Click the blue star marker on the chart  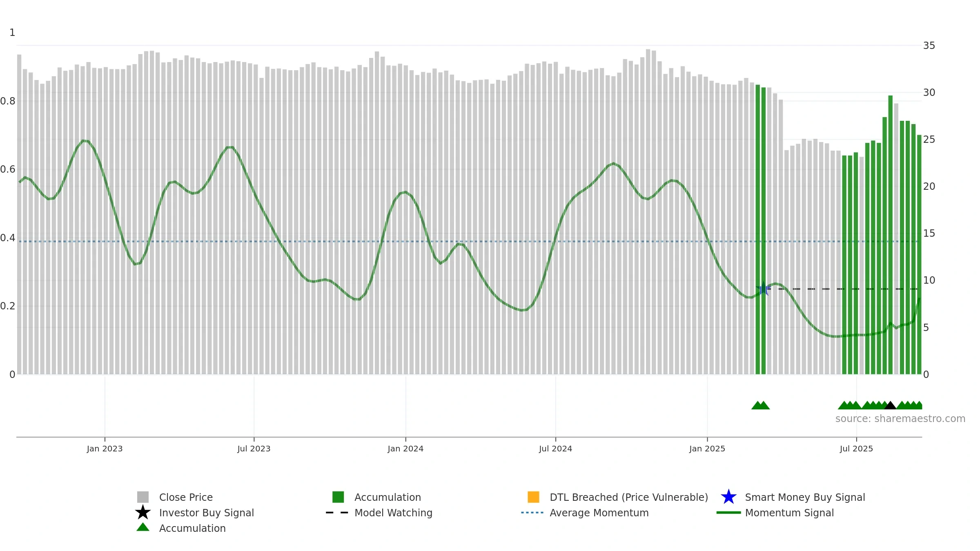tap(763, 289)
